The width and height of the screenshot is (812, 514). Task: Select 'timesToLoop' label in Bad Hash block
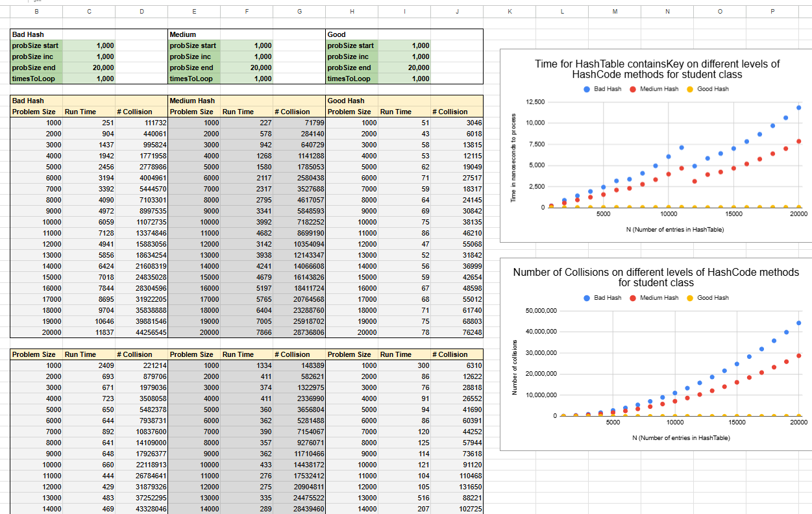point(36,79)
